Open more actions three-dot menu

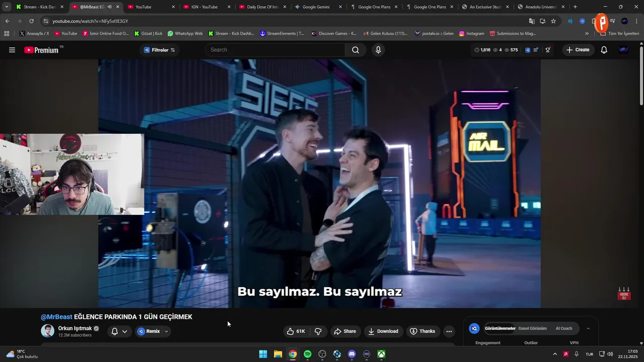point(449,331)
